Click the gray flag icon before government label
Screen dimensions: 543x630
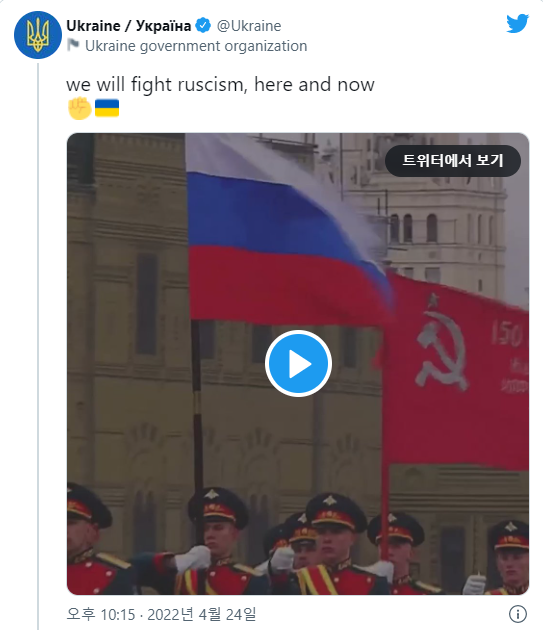[73, 45]
